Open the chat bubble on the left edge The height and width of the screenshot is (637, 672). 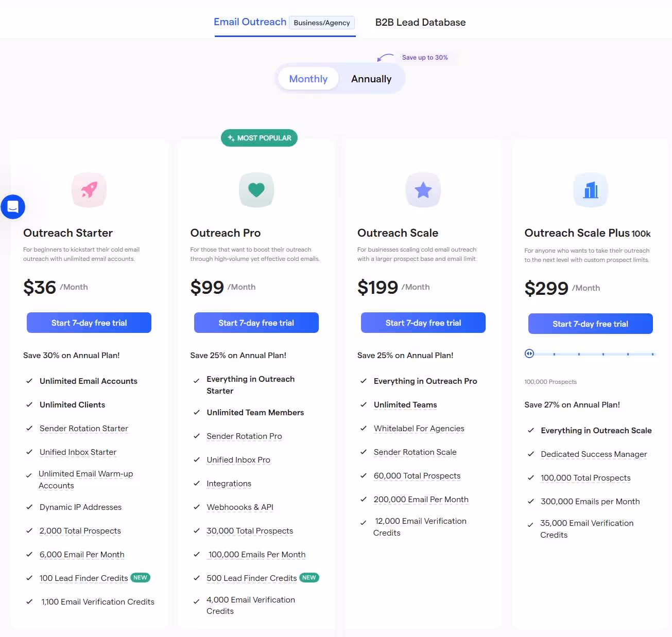tap(13, 207)
